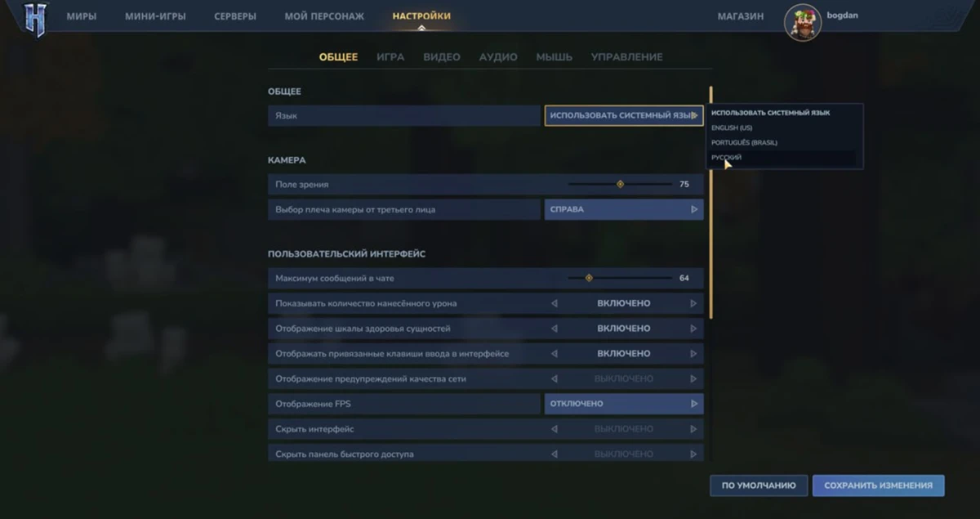Click left arrow on keybind display row
The height and width of the screenshot is (519, 980).
pos(555,354)
